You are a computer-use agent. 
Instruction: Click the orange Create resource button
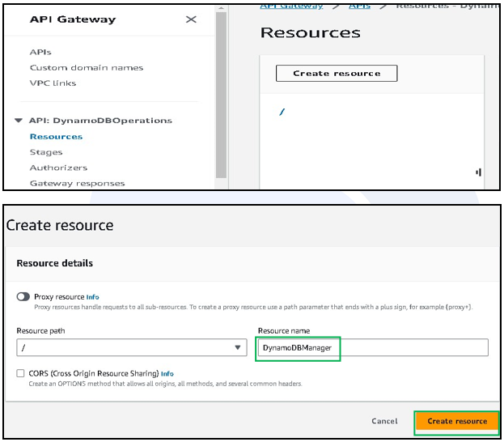coord(457,421)
